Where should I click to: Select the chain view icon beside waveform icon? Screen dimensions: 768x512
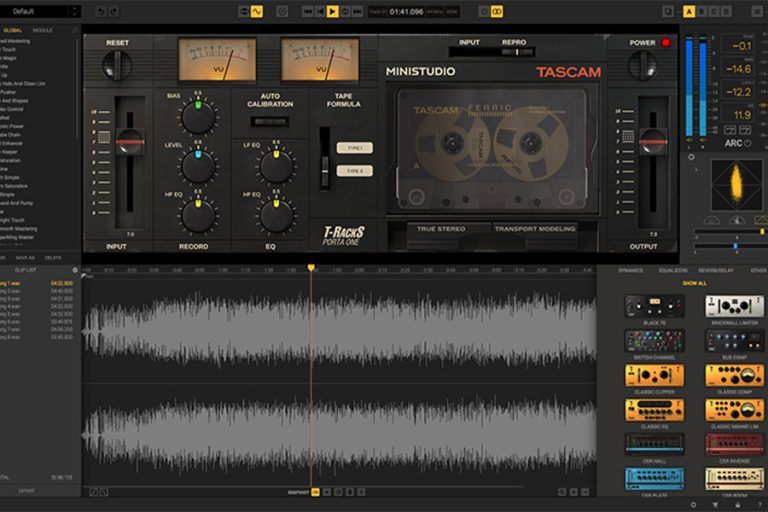(244, 11)
